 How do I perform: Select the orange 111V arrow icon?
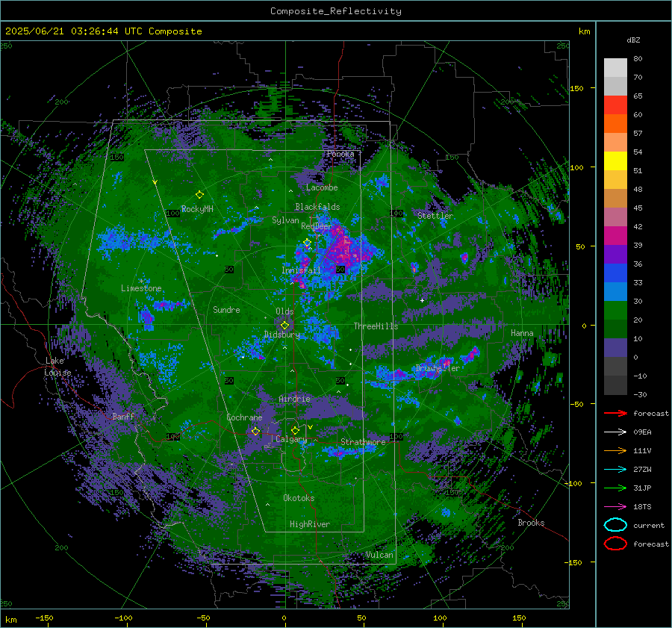tap(615, 450)
